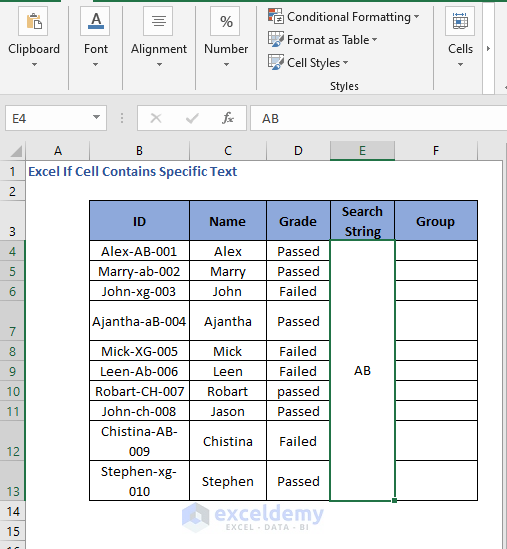Select column B header
Screen dimensions: 507x549
click(x=139, y=151)
